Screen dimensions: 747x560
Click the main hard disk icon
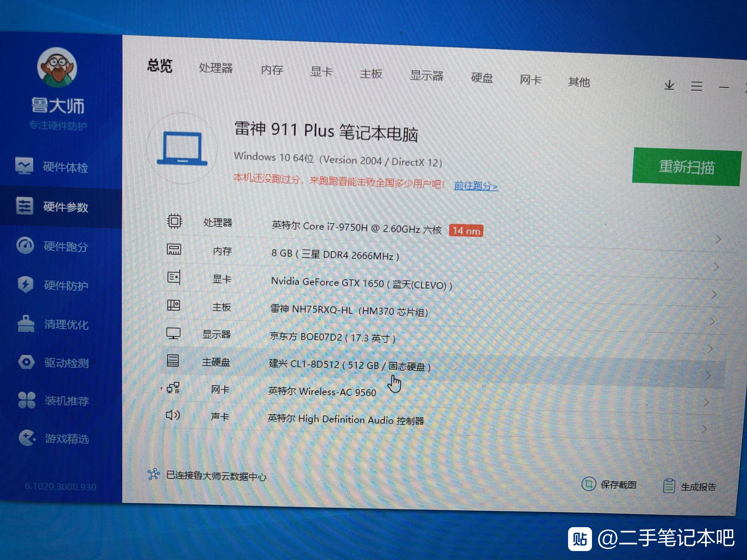click(x=173, y=361)
